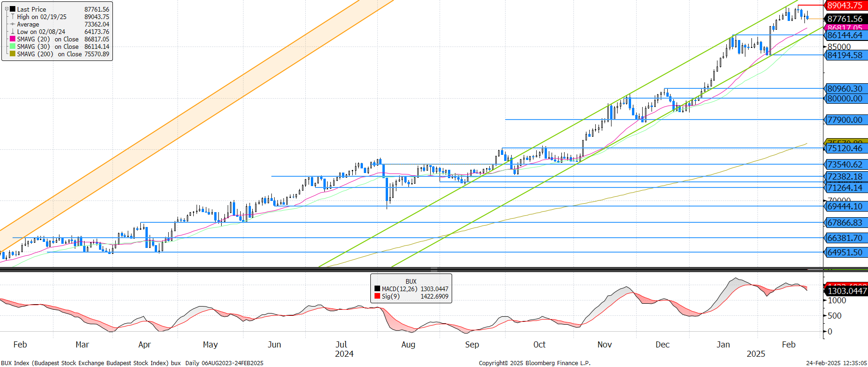Select the Sig(9) value 1422.6909
Screen dimensions: 868x367
coord(434,296)
